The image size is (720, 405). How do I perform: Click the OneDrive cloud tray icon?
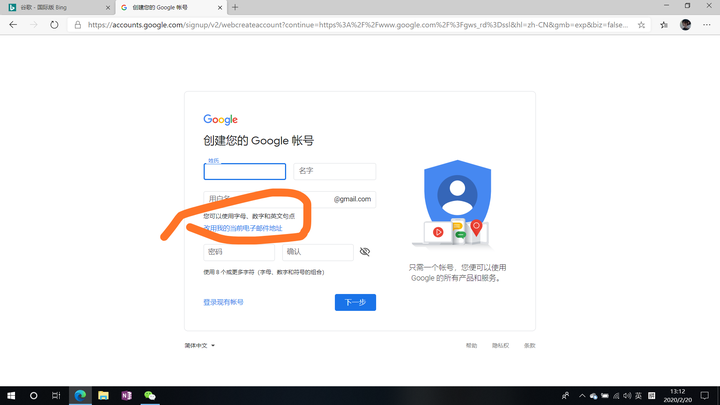click(x=593, y=395)
